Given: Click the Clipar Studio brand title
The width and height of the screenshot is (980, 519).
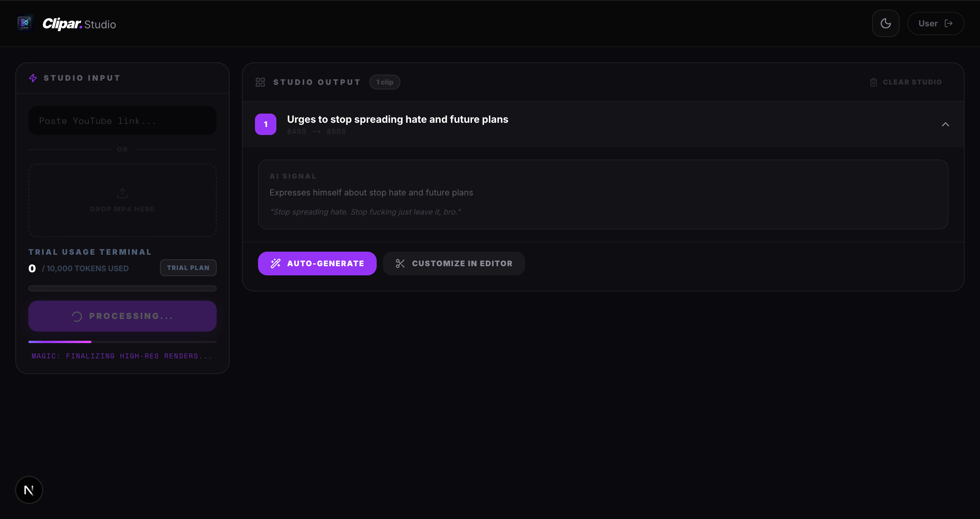Looking at the screenshot, I should coord(79,24).
